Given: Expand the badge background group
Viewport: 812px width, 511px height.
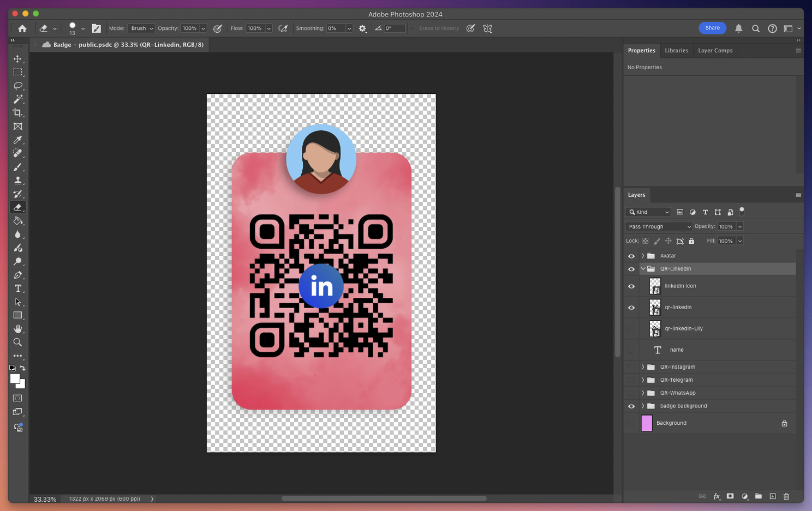Looking at the screenshot, I should (643, 406).
